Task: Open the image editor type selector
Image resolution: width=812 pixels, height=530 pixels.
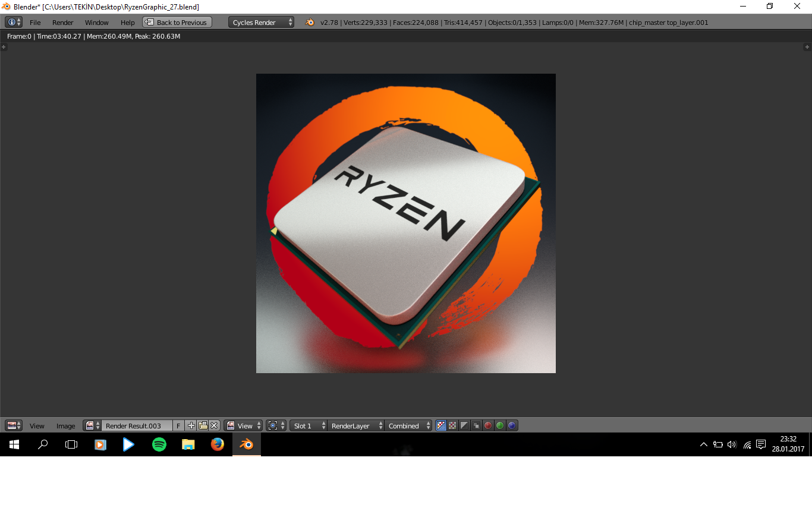Action: pyautogui.click(x=14, y=425)
